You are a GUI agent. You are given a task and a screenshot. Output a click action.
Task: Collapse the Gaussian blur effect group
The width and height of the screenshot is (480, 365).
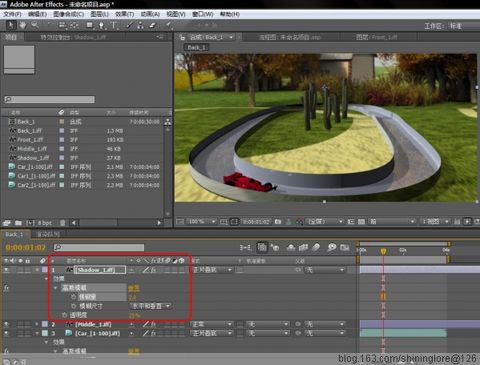[55, 288]
